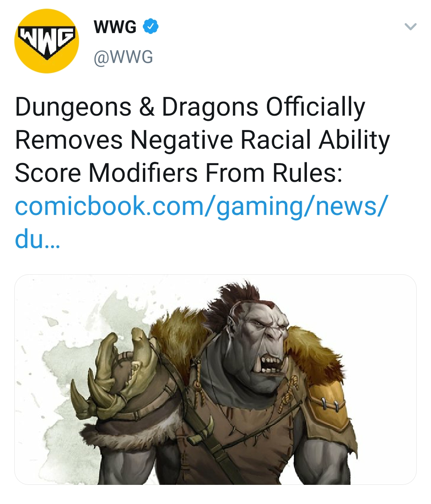Click the truncated "du…" link ending
The width and height of the screenshot is (431, 504).
(37, 239)
